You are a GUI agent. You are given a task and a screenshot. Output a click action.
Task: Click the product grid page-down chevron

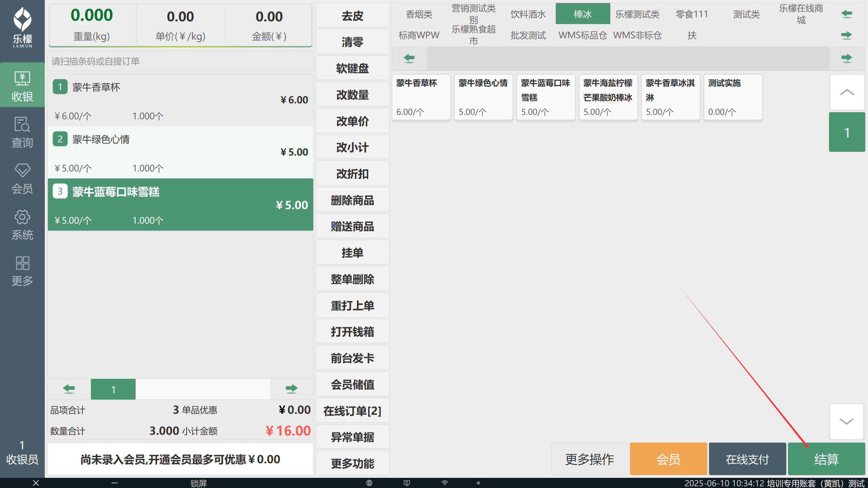847,421
